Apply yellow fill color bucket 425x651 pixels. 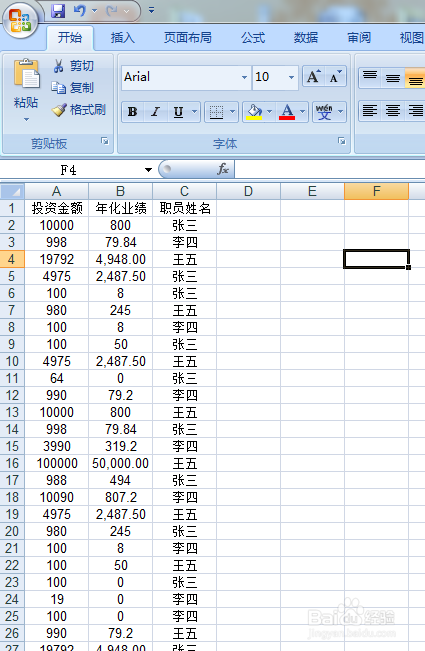(x=254, y=112)
